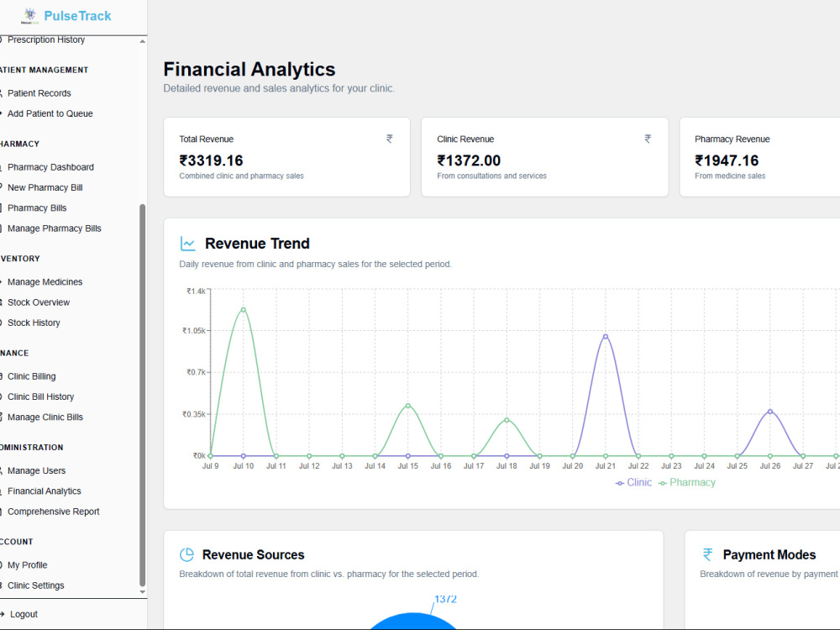The image size is (840, 630).
Task: Click the rupee icon in Total Revenue card
Action: pos(390,139)
